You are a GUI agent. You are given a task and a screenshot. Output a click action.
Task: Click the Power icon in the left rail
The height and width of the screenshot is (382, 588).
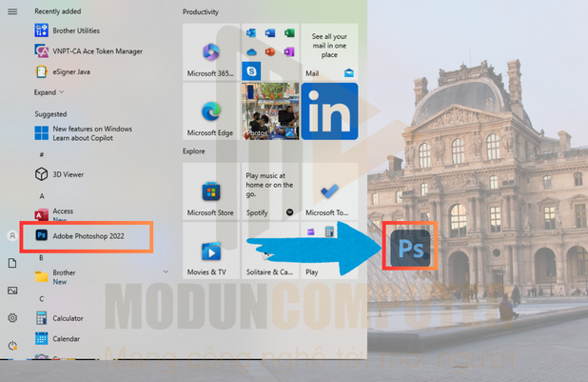(x=12, y=346)
